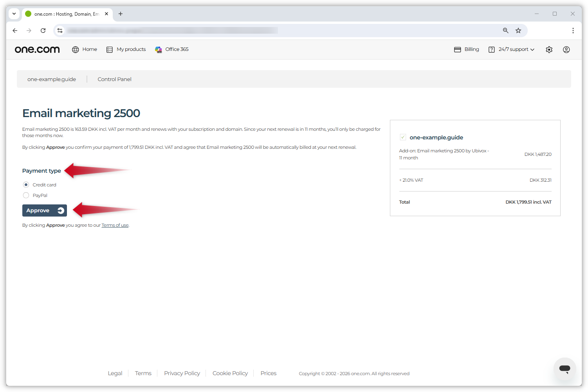Screen dimensions: 588x392
Task: Click the DKK 1,487.20 add-on price
Action: (538, 154)
